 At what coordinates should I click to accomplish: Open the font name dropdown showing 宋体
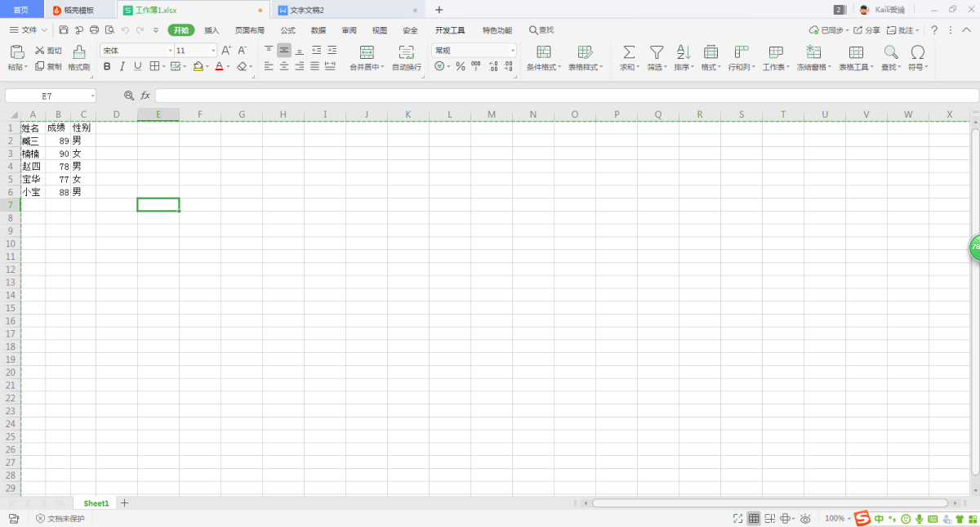point(136,51)
